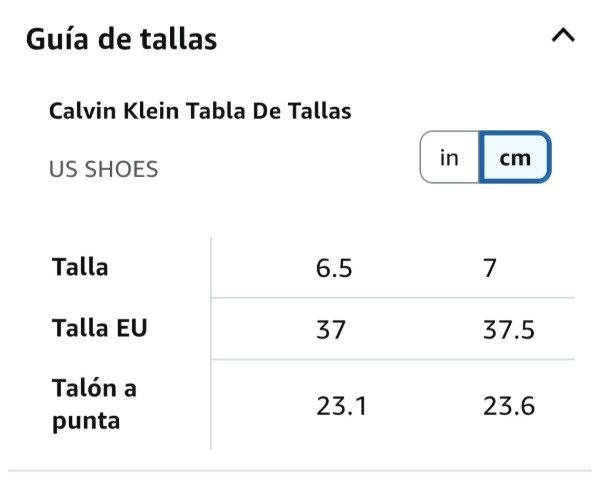Click the divider line below Talla row

392,298
